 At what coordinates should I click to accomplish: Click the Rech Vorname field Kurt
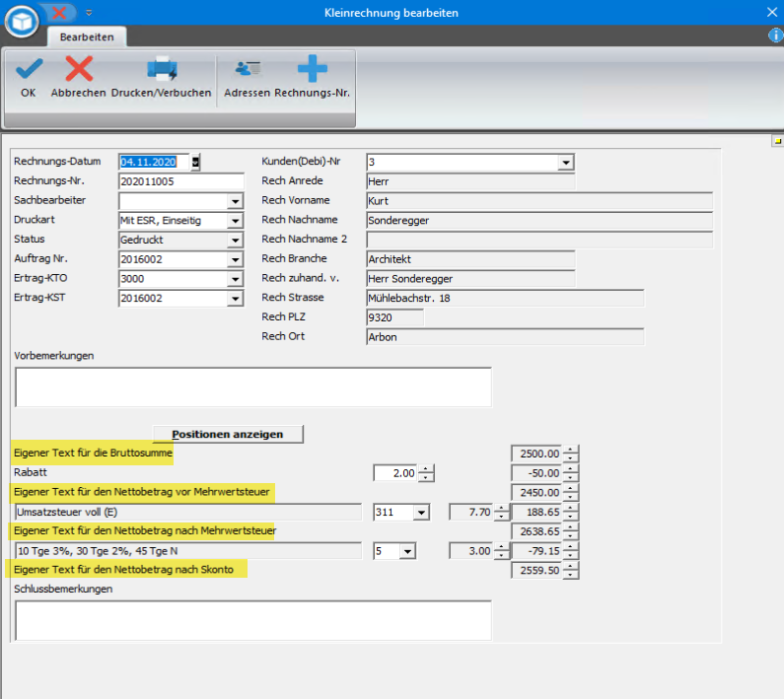[x=539, y=201]
